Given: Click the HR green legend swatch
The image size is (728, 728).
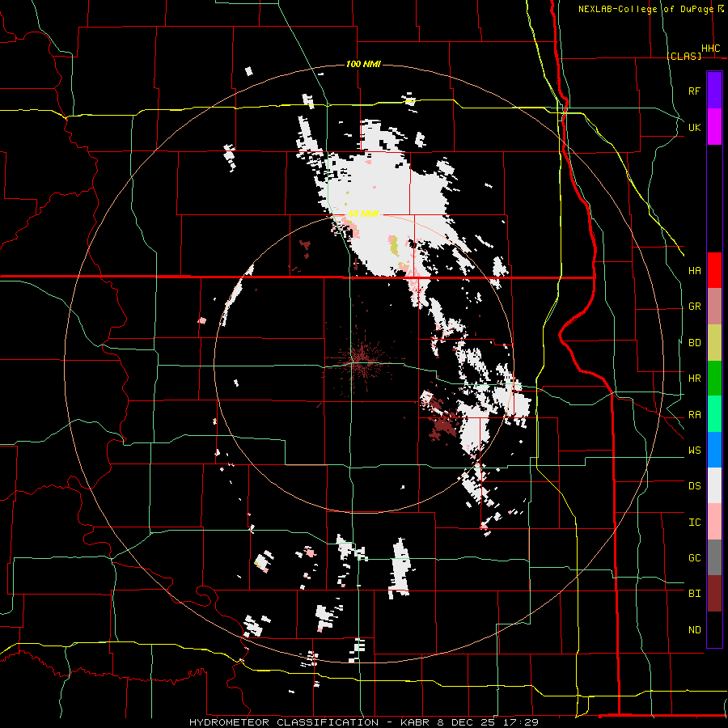Looking at the screenshot, I should (x=714, y=379).
